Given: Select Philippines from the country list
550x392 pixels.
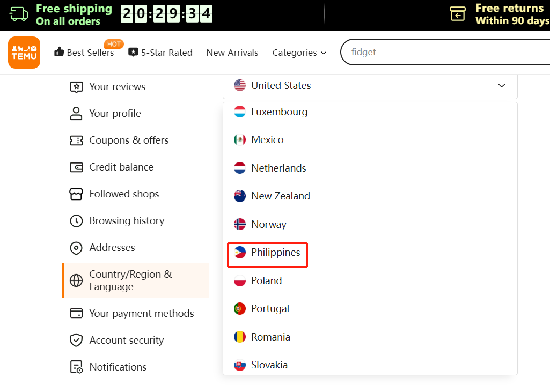Looking at the screenshot, I should 275,252.
